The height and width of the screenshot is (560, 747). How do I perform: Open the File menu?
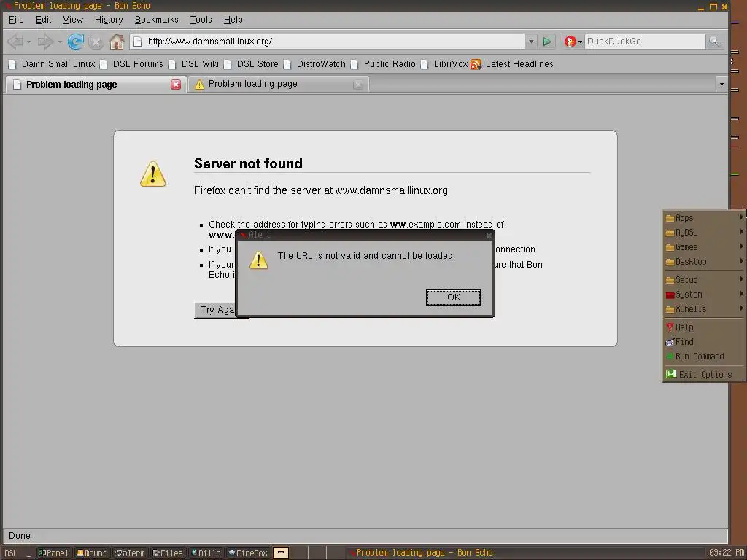coord(16,20)
